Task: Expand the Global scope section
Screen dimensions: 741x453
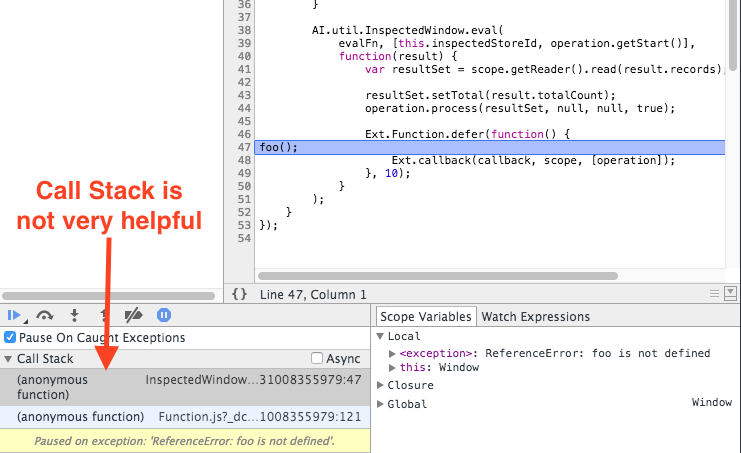Action: click(380, 404)
